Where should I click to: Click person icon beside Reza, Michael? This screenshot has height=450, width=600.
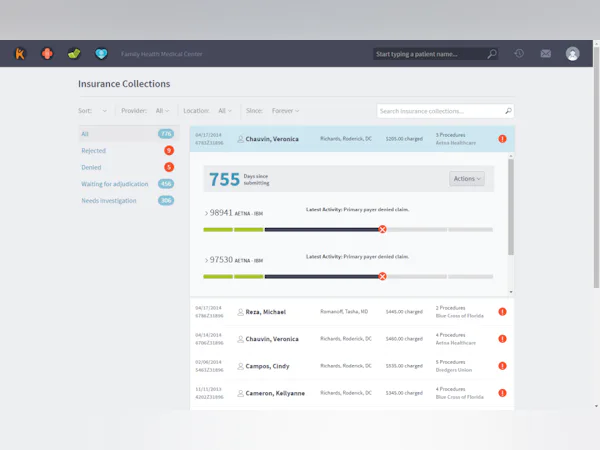click(x=240, y=312)
